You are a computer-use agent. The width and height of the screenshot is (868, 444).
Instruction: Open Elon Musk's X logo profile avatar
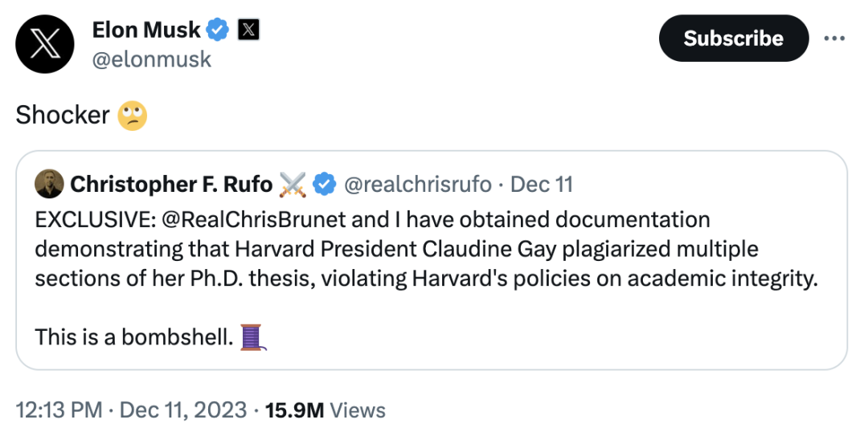coord(45,44)
